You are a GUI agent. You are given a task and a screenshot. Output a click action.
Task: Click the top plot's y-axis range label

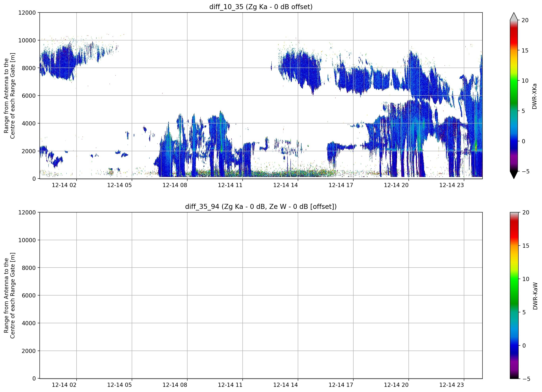pos(9,96)
